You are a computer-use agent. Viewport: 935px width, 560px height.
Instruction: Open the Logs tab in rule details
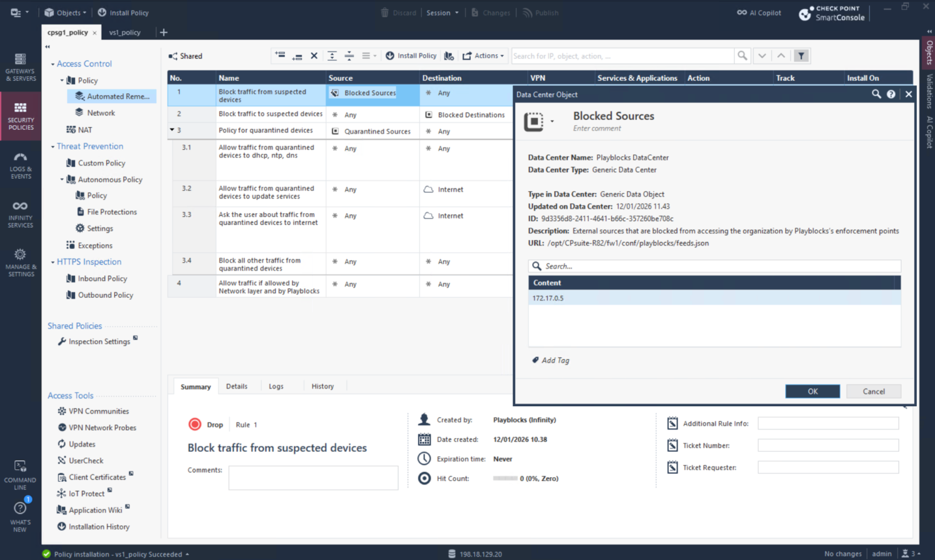276,387
